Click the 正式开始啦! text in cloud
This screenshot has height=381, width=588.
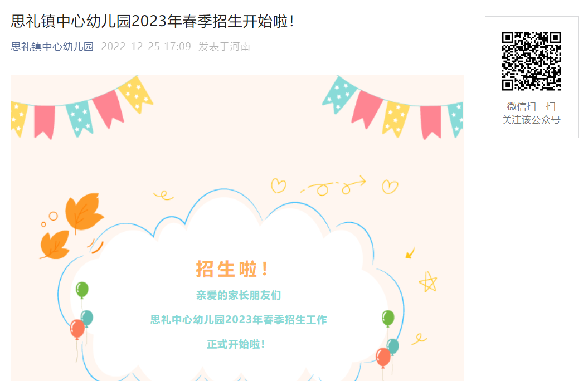point(236,344)
